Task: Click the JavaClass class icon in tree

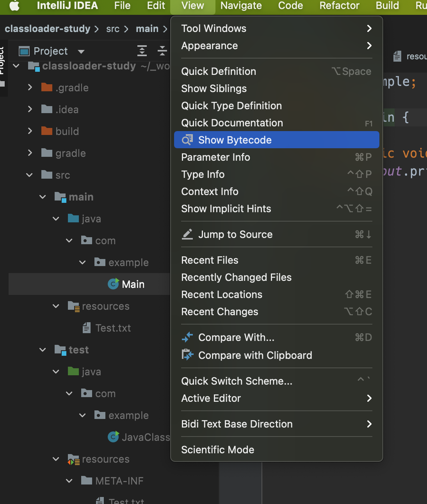Action: (x=113, y=437)
